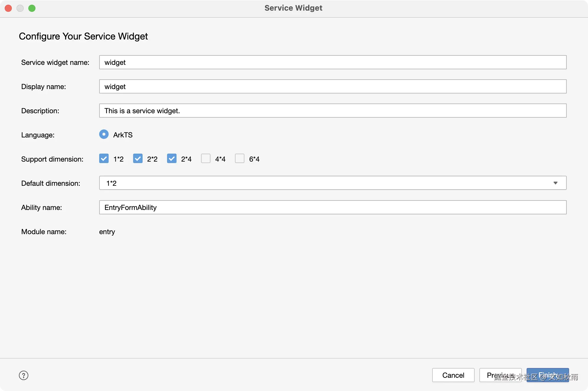
Task: Close the Service Widget dialog window
Action: point(8,8)
